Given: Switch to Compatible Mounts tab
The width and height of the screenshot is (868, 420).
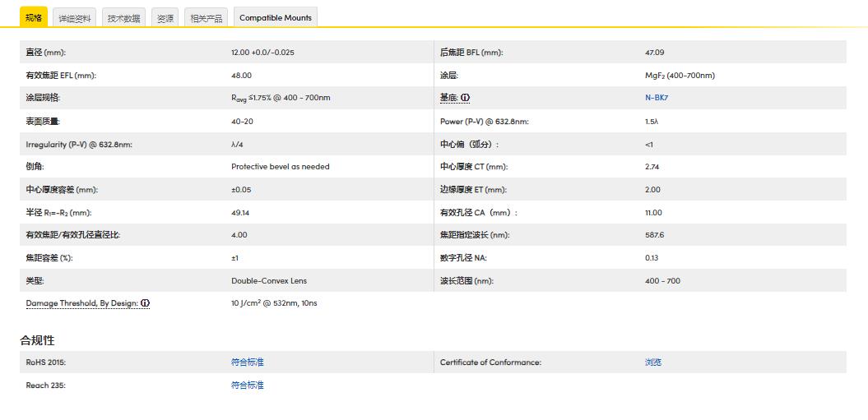Looking at the screenshot, I should click(276, 18).
